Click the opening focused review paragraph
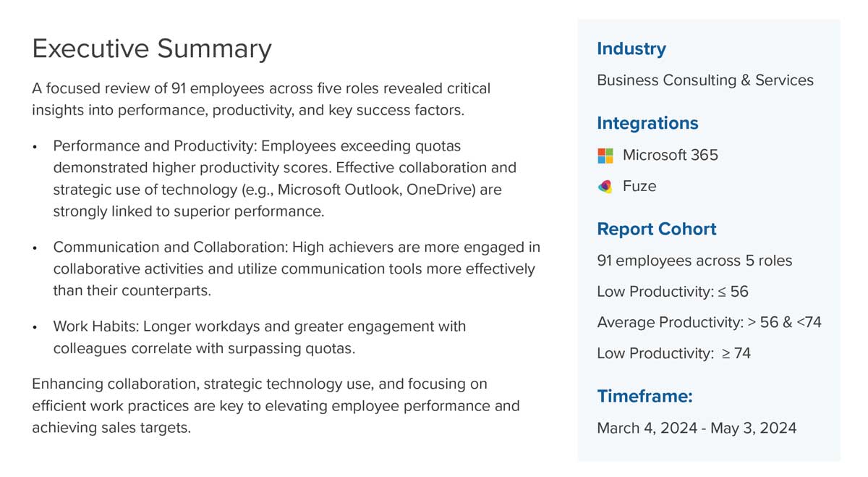The width and height of the screenshot is (868, 477). pyautogui.click(x=261, y=100)
